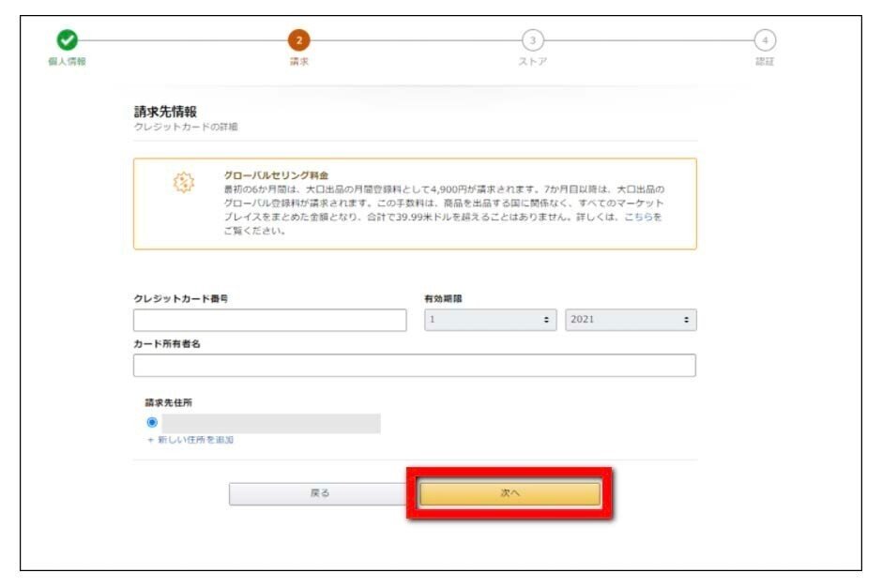This screenshot has width=882, height=588.
Task: Click the カード所有者名 field label
Action: (167, 343)
